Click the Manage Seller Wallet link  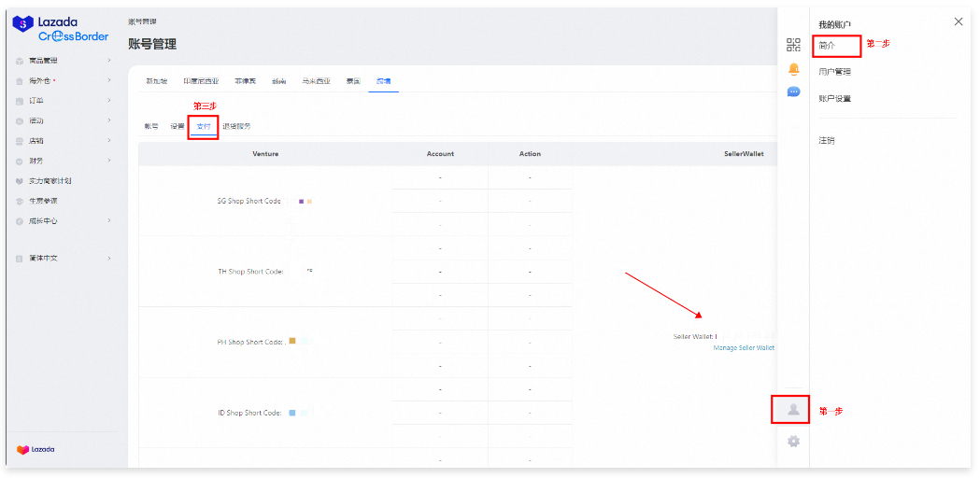click(744, 347)
